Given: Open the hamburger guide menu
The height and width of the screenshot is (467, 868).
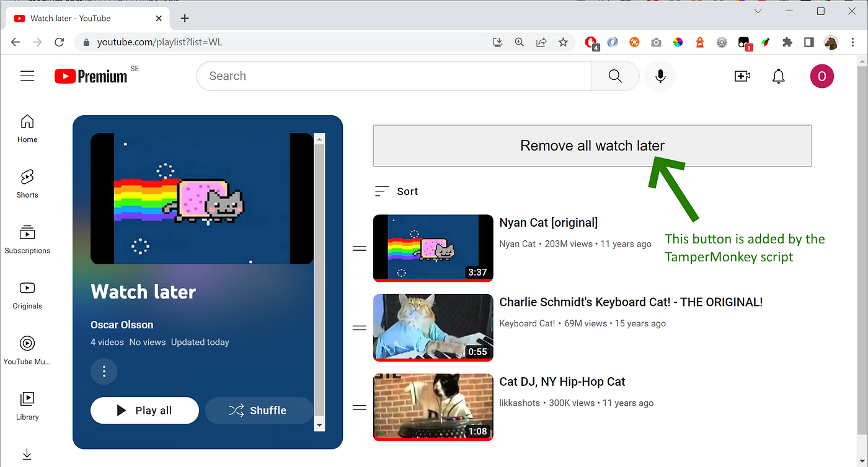Looking at the screenshot, I should 27,76.
